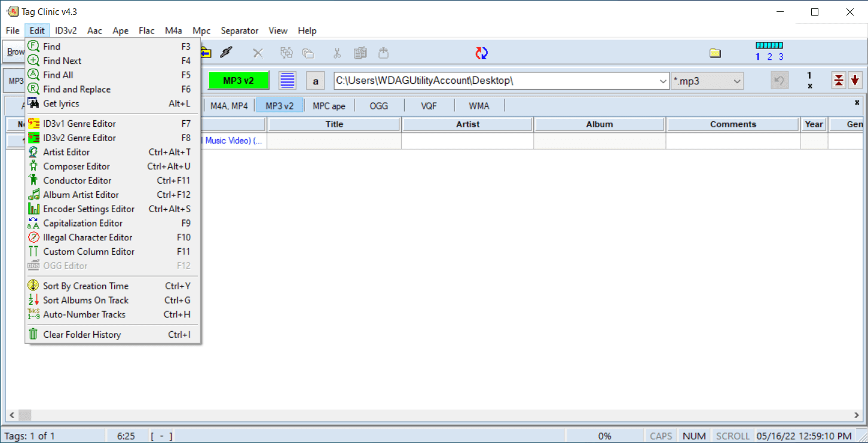
Task: Choose Find Next in the Edit menu
Action: (x=112, y=61)
